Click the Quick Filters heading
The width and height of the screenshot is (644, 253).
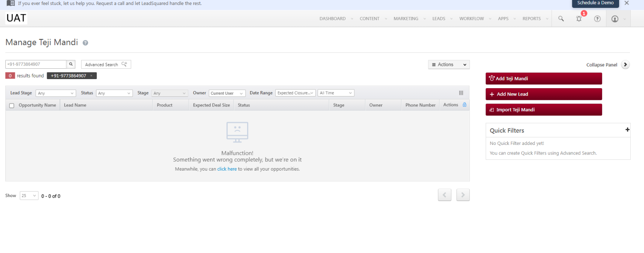507,130
